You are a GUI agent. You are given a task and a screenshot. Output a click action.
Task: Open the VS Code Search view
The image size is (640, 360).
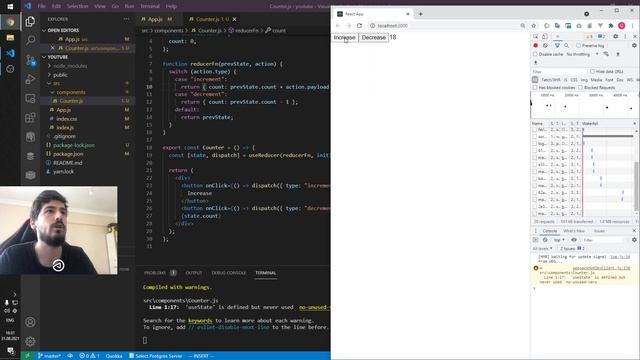point(30,40)
